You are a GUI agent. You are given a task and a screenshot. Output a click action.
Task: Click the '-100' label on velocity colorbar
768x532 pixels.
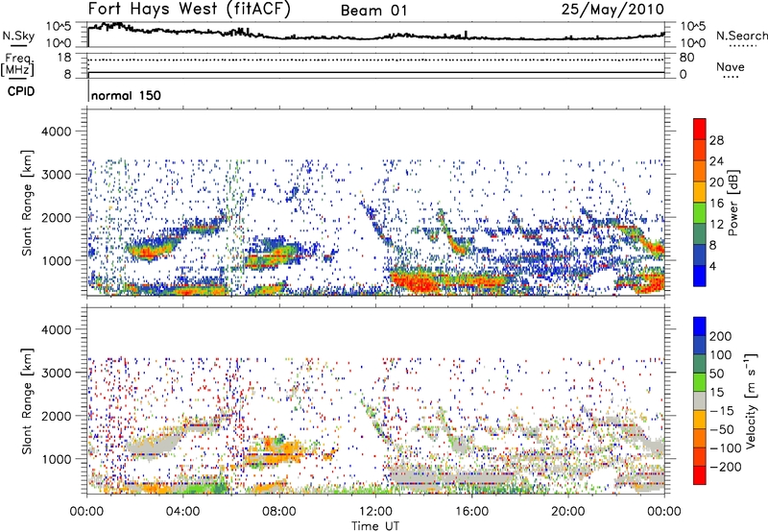tap(726, 448)
